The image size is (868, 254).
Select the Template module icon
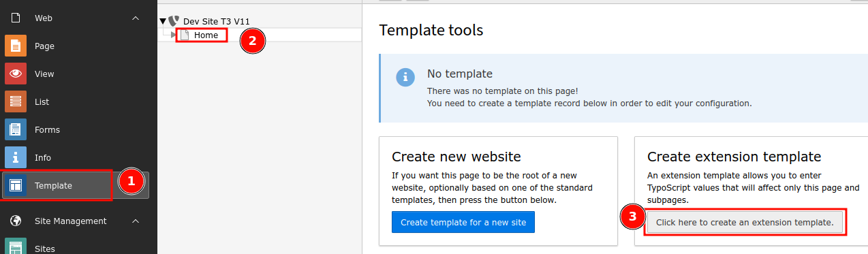tap(16, 185)
